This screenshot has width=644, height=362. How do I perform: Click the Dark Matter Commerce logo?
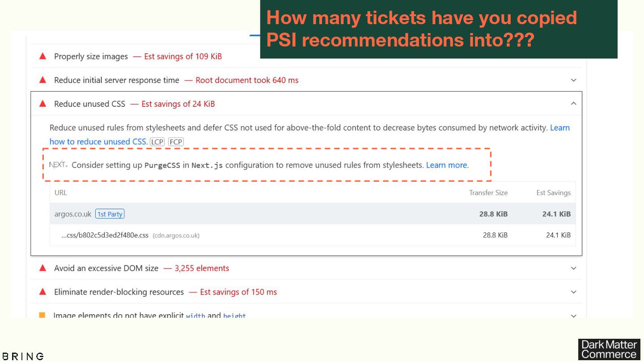click(609, 349)
